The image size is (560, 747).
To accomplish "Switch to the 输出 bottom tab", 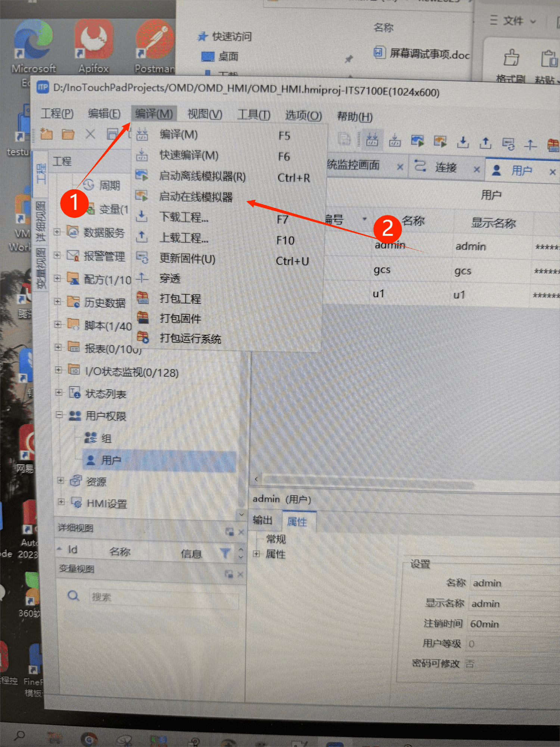I will tap(262, 520).
